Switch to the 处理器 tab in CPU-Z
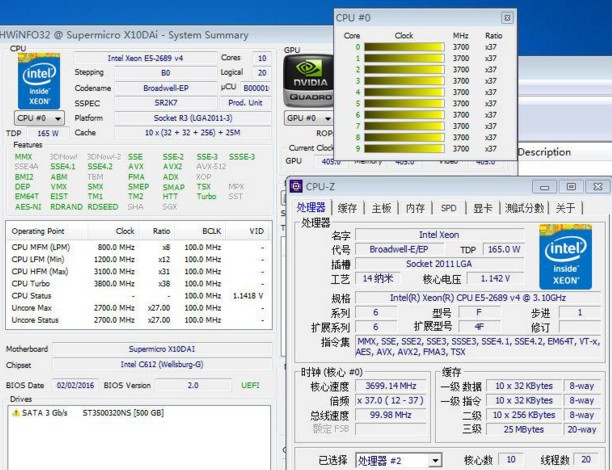 coord(311,207)
